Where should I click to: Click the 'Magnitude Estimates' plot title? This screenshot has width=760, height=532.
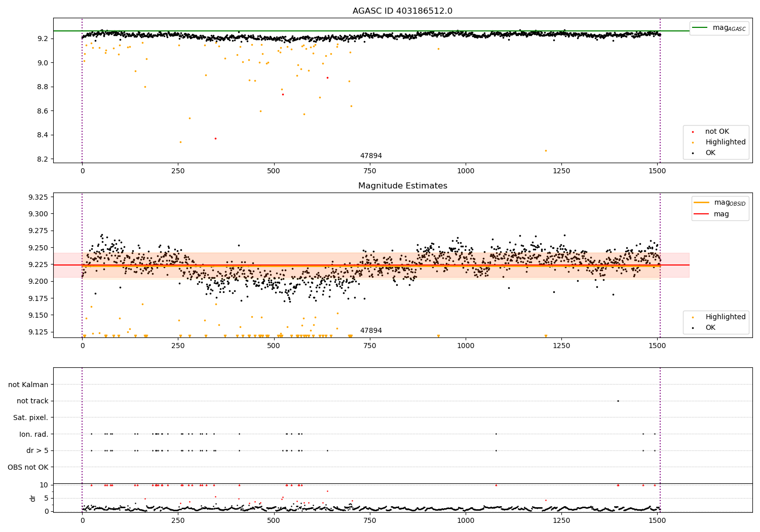(402, 186)
